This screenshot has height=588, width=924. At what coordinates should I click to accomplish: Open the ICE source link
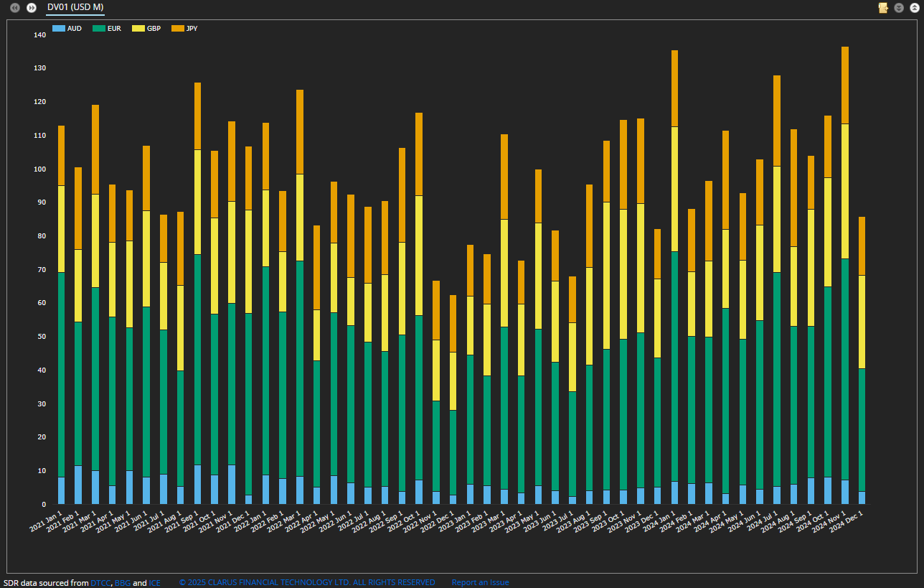pos(154,583)
